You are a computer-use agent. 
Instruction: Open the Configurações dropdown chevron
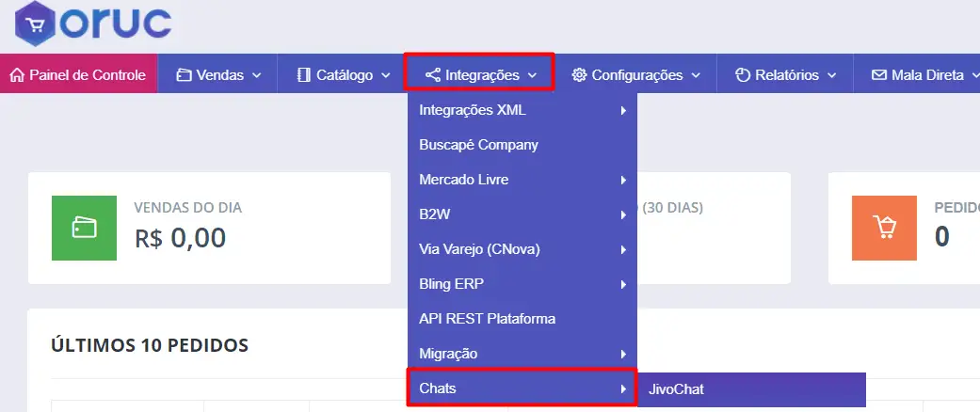[696, 75]
